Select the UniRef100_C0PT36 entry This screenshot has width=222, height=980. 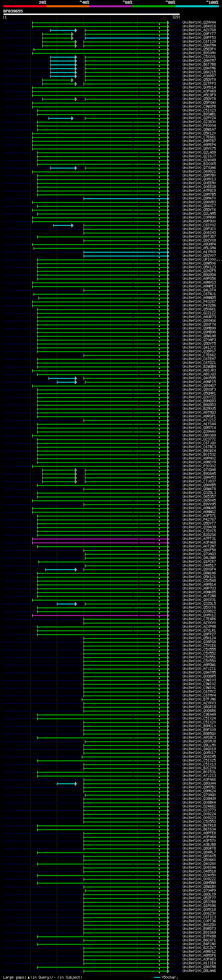(x=199, y=921)
